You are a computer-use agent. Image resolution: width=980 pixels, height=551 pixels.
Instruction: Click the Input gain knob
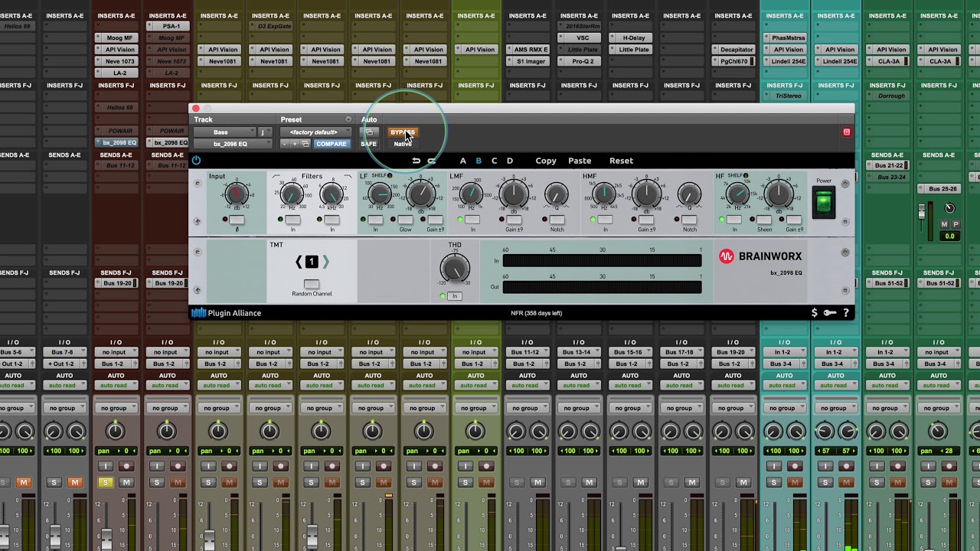coord(237,194)
